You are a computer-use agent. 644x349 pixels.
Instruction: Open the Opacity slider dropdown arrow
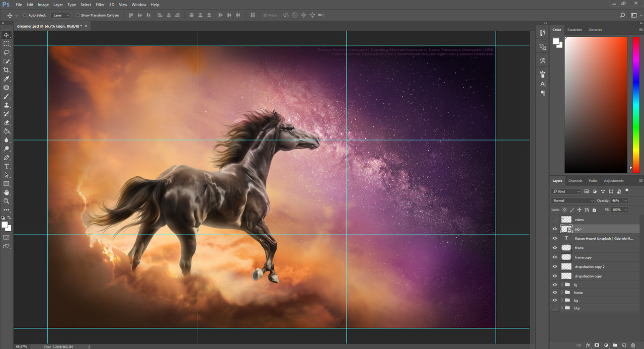point(625,200)
